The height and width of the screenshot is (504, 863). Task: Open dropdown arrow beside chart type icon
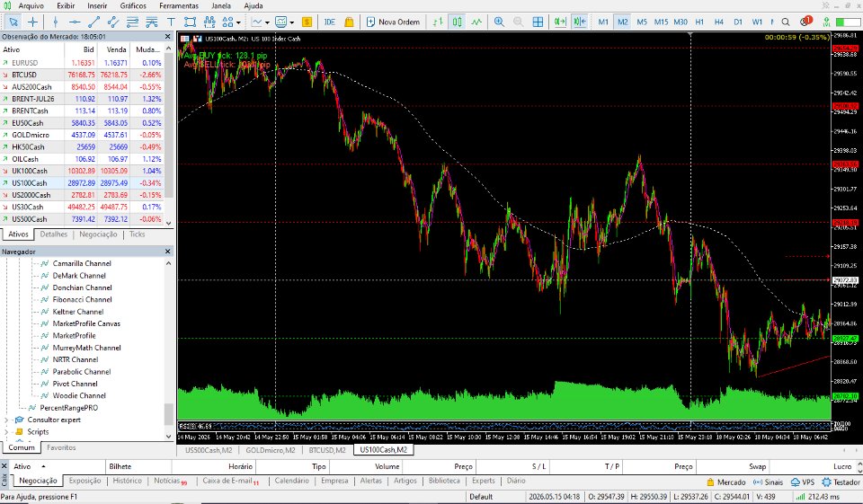pos(267,22)
